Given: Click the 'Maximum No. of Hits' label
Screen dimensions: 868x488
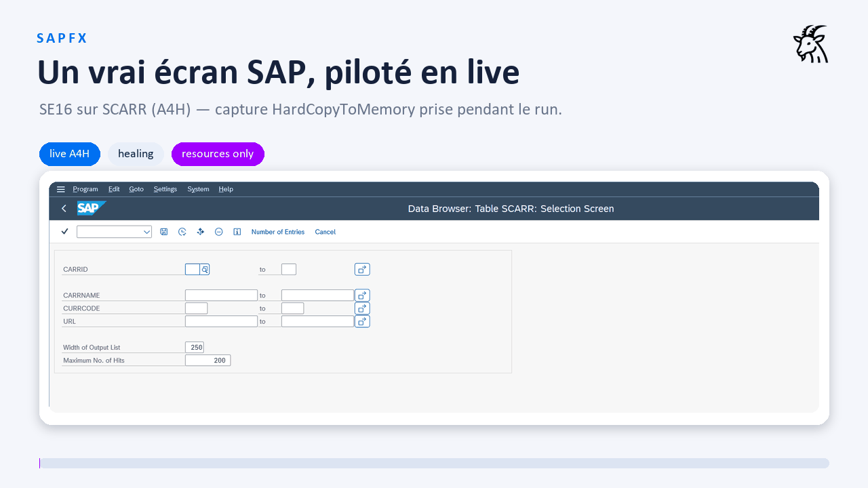Looking at the screenshot, I should pos(94,361).
